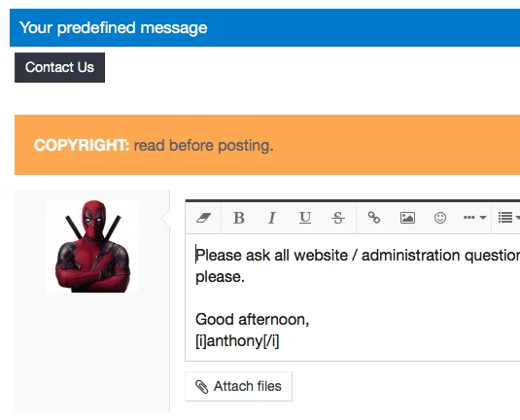The height and width of the screenshot is (420, 520).
Task: Toggle bold formatting in editor toolbar
Action: click(239, 218)
